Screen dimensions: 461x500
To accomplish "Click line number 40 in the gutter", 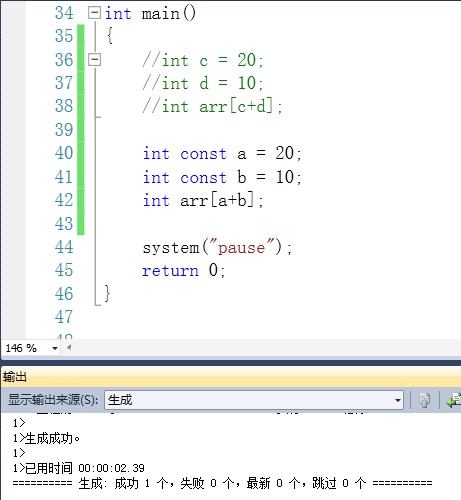I will pyautogui.click(x=64, y=153).
